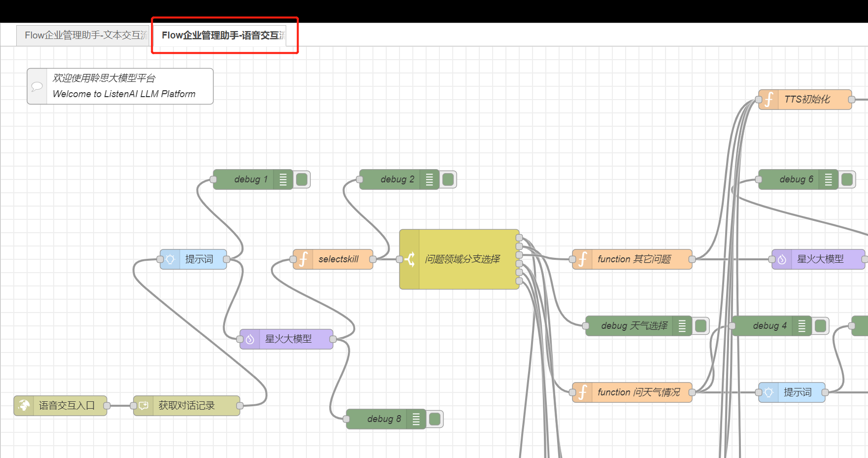The image size is (868, 458).
Task: Click the list icon on debug 4 node
Action: pos(801,326)
